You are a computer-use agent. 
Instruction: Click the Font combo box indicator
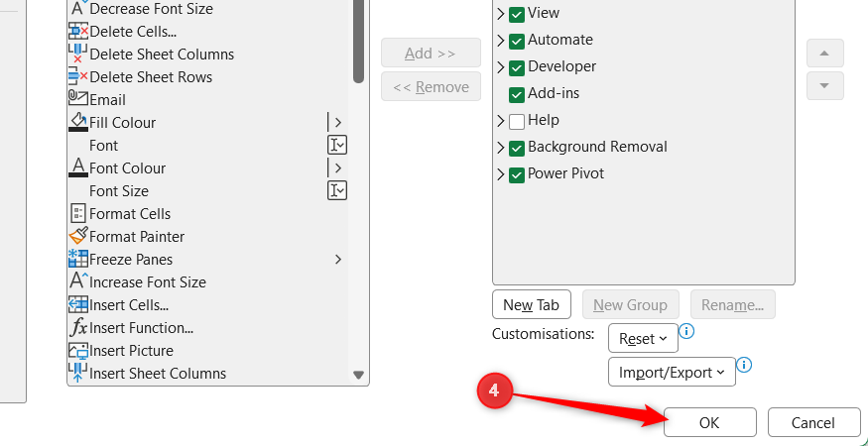click(337, 145)
